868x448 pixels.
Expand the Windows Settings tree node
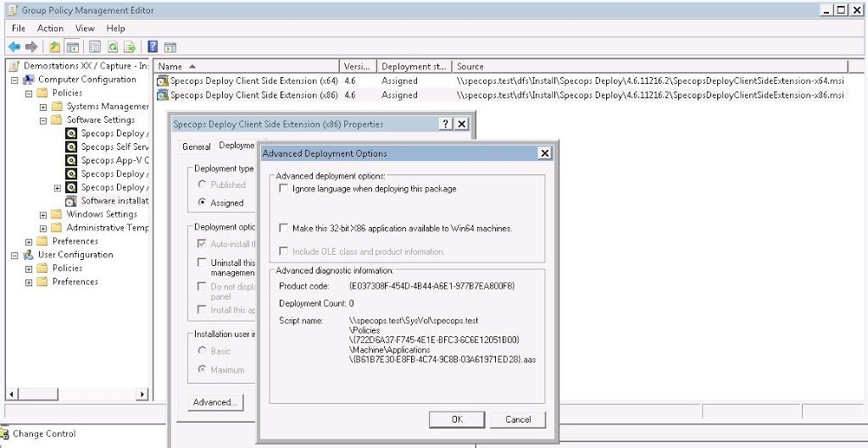(x=43, y=214)
